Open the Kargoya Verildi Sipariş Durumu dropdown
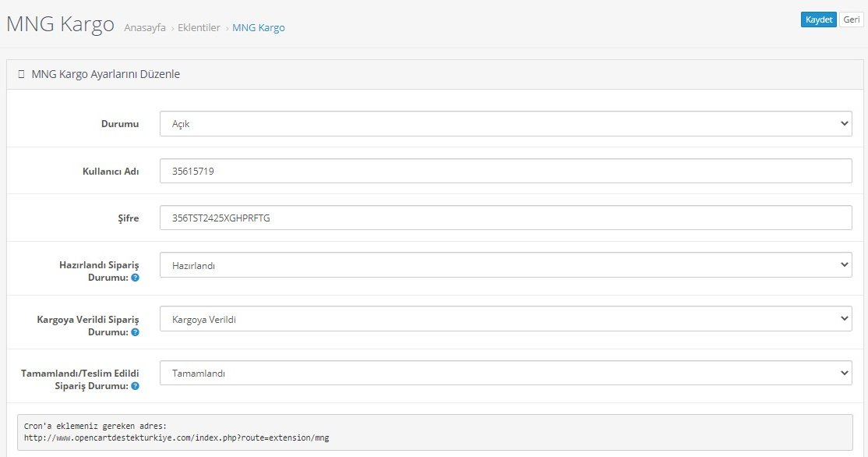This screenshot has width=868, height=457. click(506, 319)
